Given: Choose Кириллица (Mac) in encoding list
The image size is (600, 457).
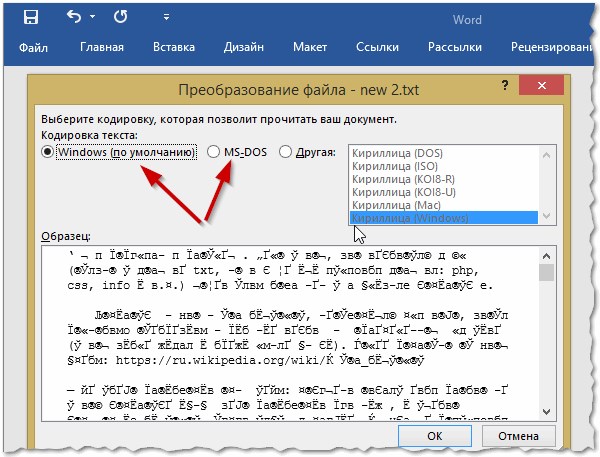Looking at the screenshot, I should 444,205.
